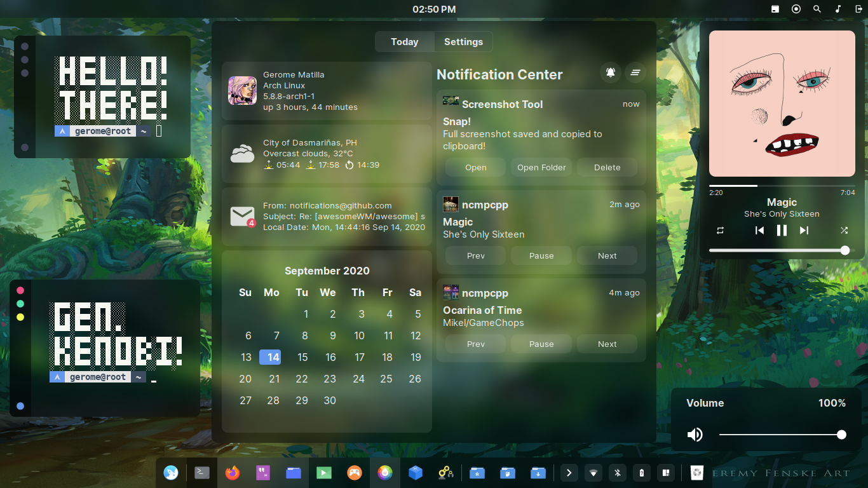Image resolution: width=868 pixels, height=488 pixels.
Task: Open the Wi-Fi network icon in dock
Action: [x=593, y=473]
